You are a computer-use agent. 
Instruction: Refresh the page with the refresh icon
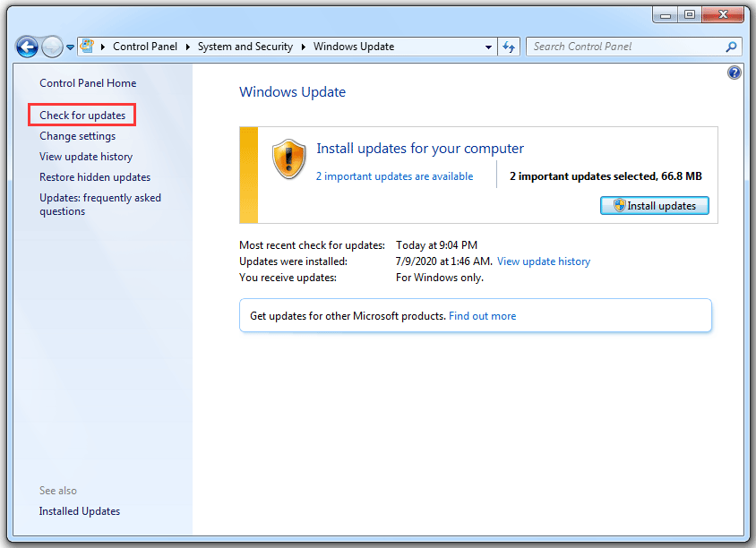(509, 47)
